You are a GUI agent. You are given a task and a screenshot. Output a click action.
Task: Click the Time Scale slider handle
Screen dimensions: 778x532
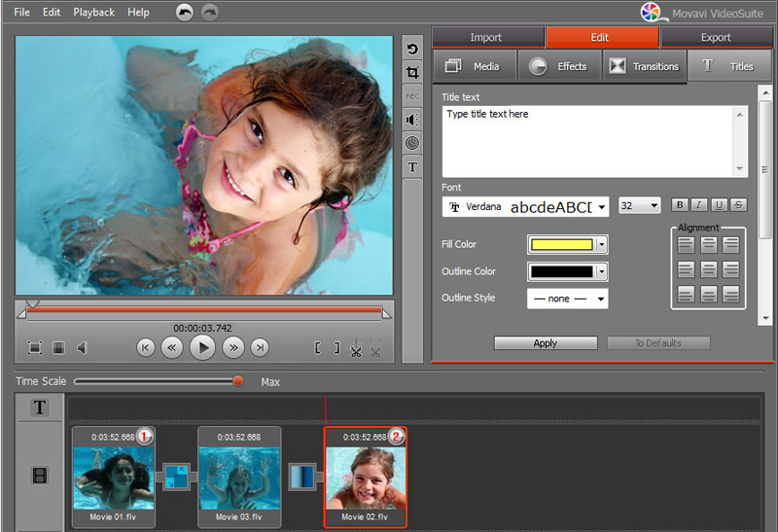coord(238,381)
